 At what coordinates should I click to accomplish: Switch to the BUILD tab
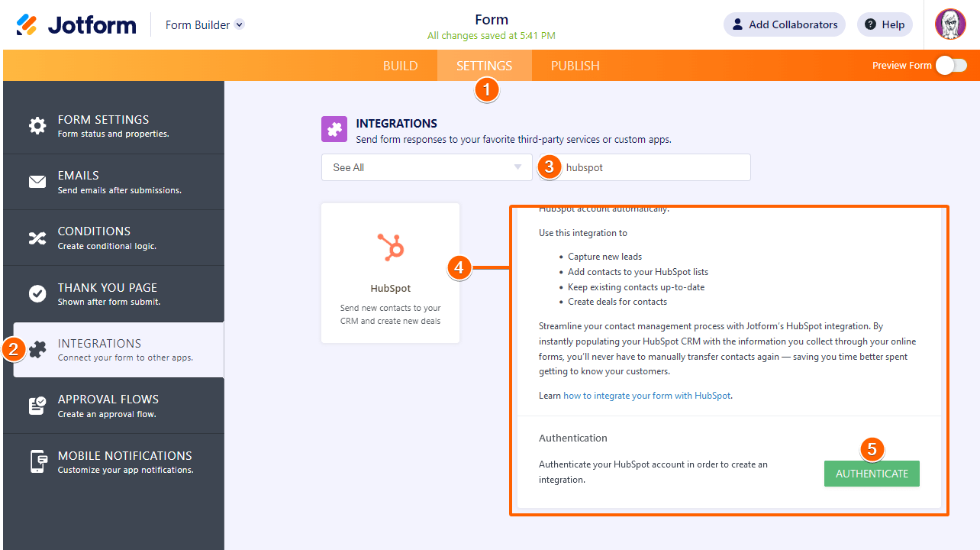click(x=400, y=66)
